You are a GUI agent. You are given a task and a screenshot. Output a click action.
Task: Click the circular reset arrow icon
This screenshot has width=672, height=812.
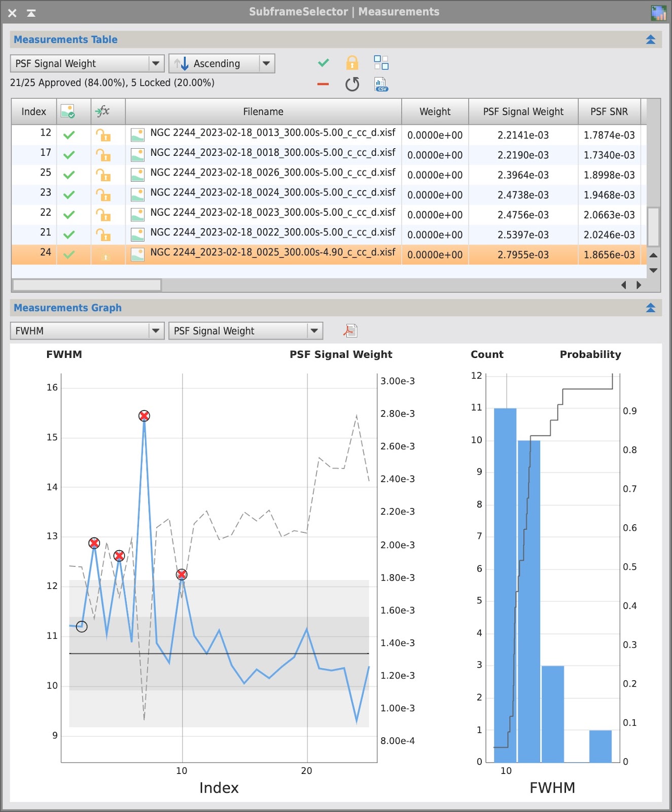tap(352, 84)
